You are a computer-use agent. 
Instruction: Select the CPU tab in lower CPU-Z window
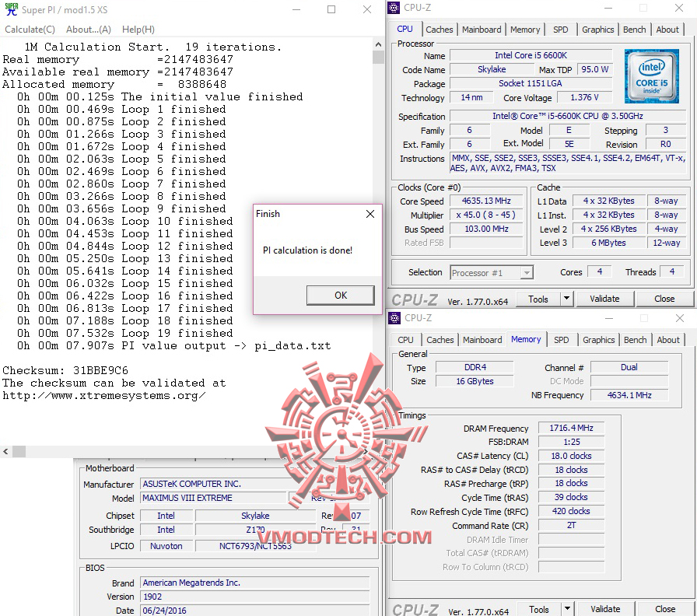[x=405, y=340]
